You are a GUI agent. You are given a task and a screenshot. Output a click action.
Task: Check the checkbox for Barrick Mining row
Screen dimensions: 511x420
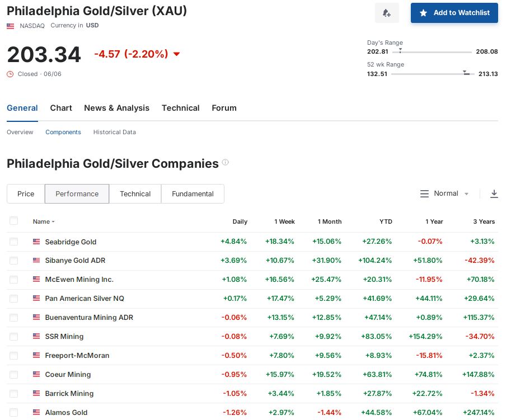pos(14,394)
